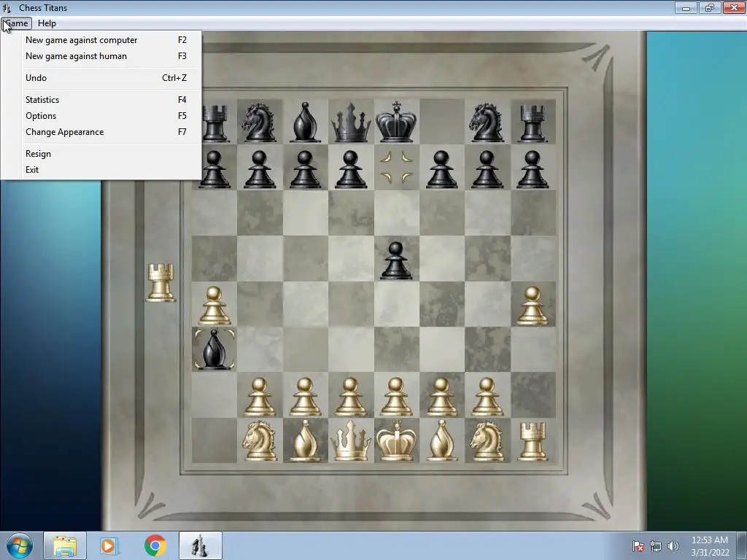747x560 pixels.
Task: Select the white knight on g1
Action: (487, 441)
